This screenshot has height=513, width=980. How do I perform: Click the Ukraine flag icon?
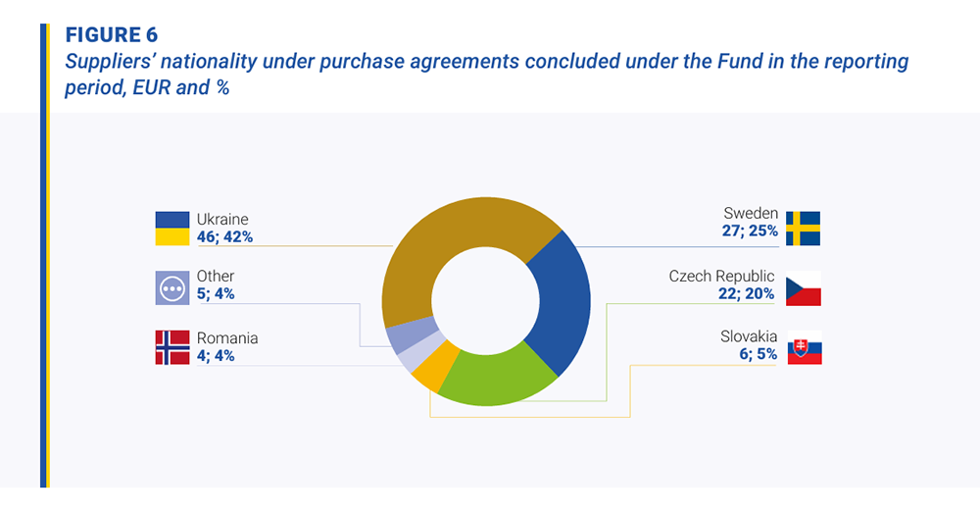coord(172,228)
